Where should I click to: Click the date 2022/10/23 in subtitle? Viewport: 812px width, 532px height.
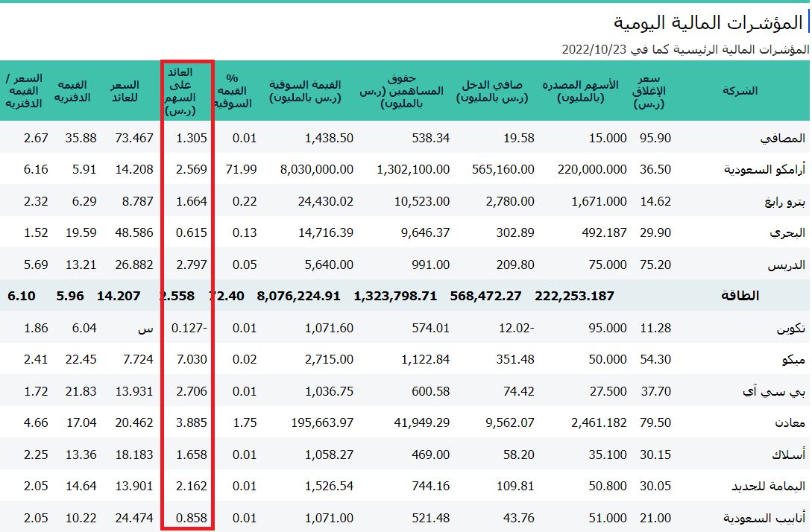click(594, 50)
